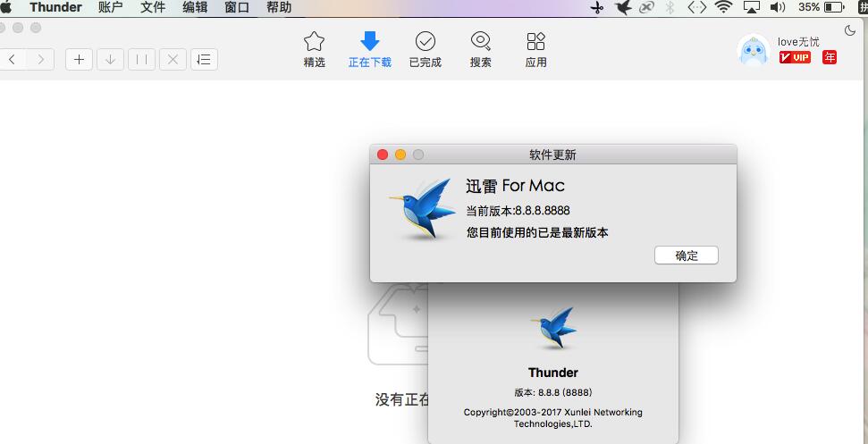Start download with the down-arrow toolbar button
Screen dimensions: 868x444
(x=110, y=59)
